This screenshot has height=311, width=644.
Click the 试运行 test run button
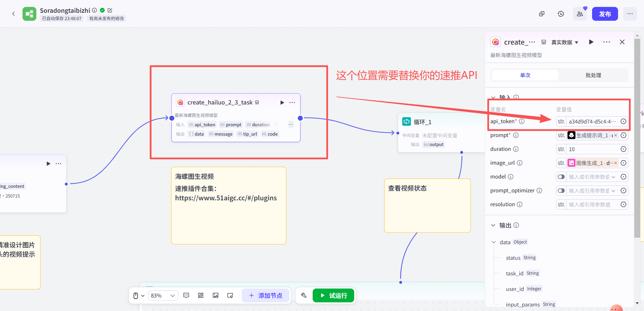click(x=333, y=295)
